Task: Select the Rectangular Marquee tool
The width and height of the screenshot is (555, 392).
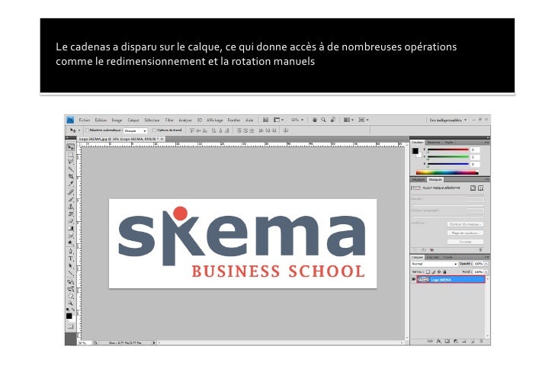Action: [71, 155]
